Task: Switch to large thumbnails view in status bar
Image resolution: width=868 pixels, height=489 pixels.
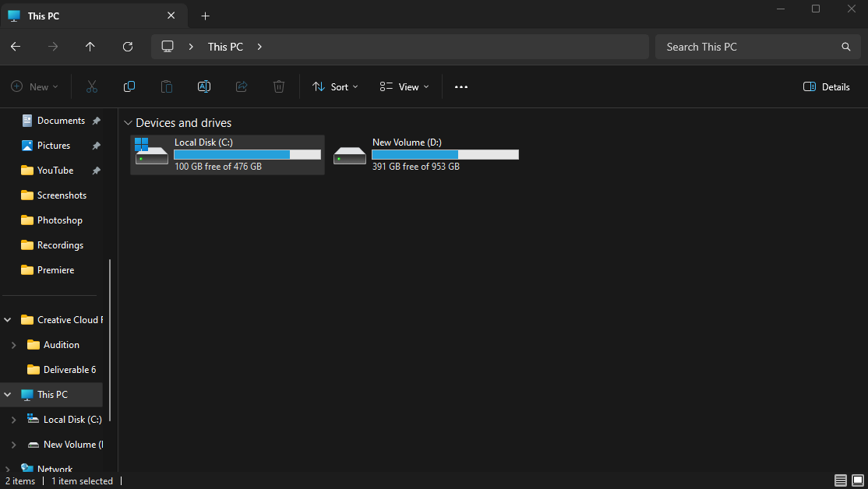Action: coord(858,480)
